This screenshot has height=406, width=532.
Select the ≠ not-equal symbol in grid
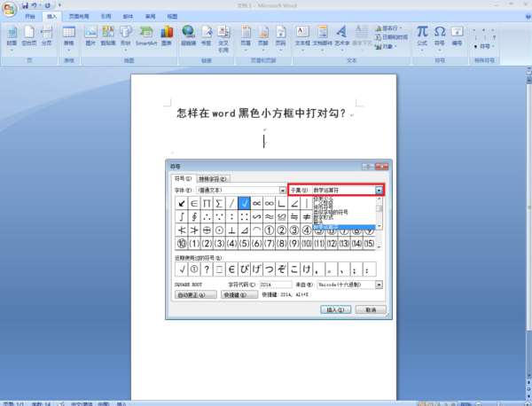click(x=307, y=216)
